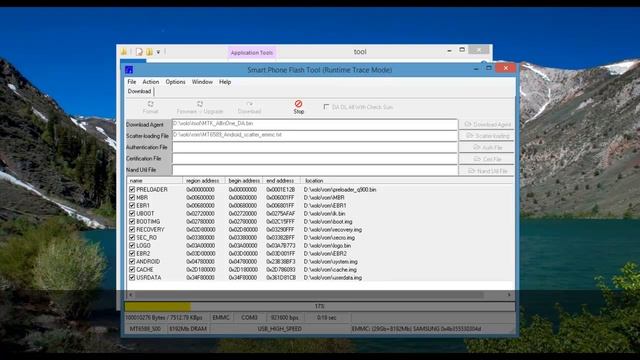Click new folder icon in tool titlebar

[x=149, y=52]
